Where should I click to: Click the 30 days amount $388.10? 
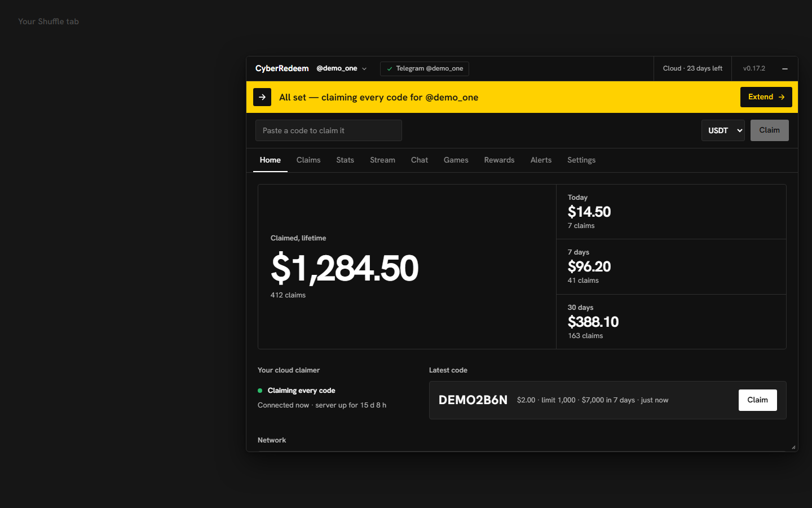tap(593, 322)
